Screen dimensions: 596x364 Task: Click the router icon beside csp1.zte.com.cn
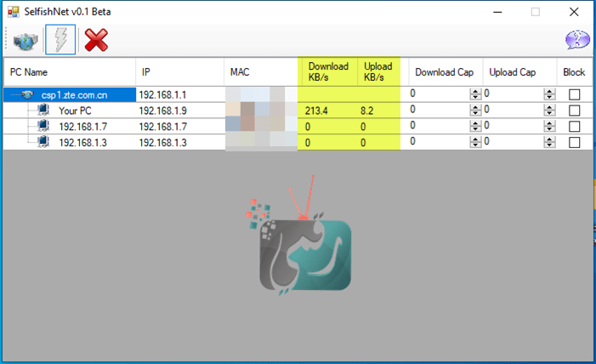27,94
